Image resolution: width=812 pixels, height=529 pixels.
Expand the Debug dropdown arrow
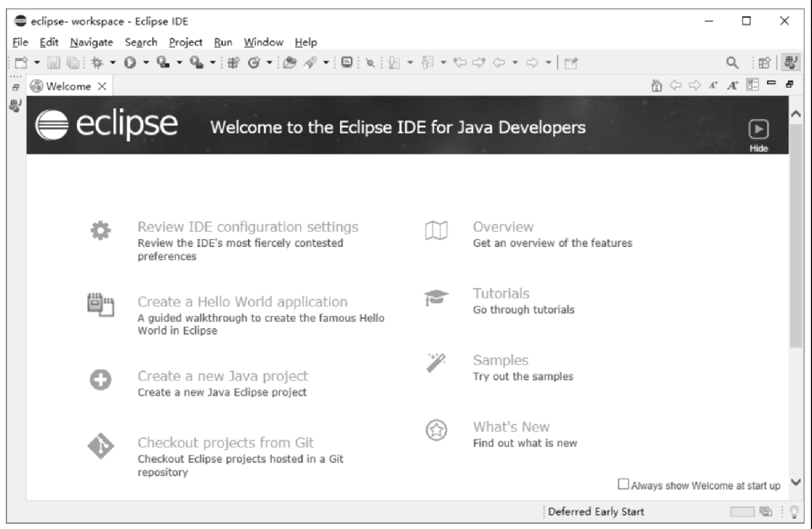[x=112, y=63]
